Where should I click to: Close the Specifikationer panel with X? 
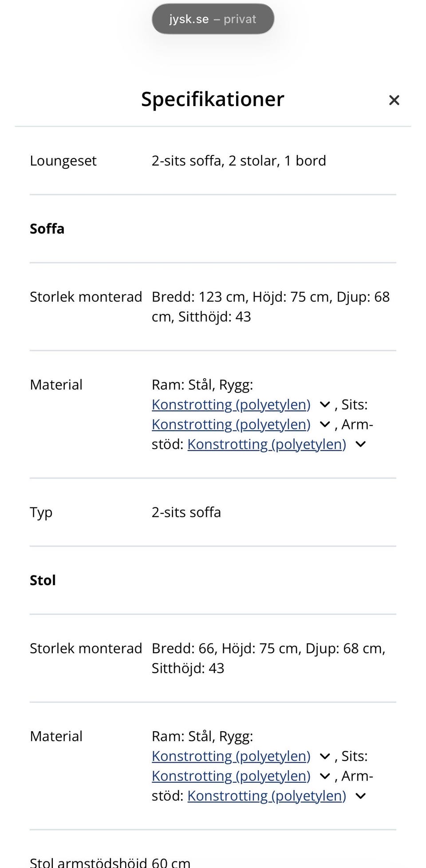[x=394, y=100]
